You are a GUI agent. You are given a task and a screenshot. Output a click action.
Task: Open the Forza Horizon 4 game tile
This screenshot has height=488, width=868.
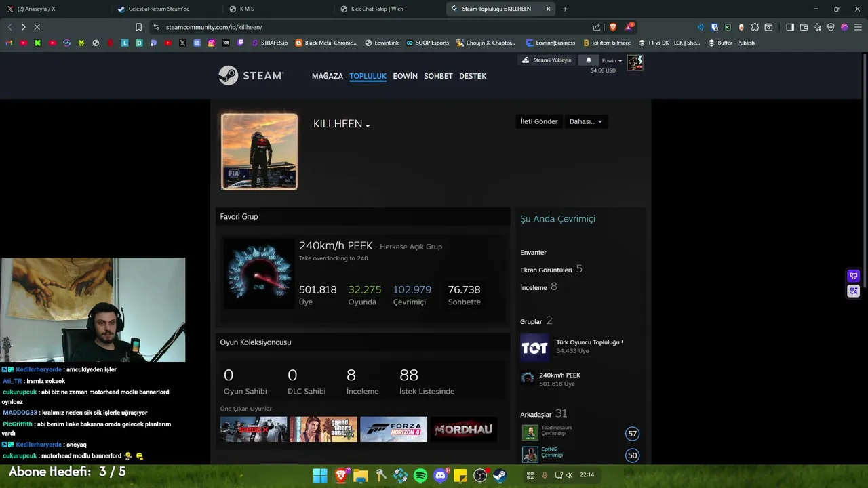(393, 429)
